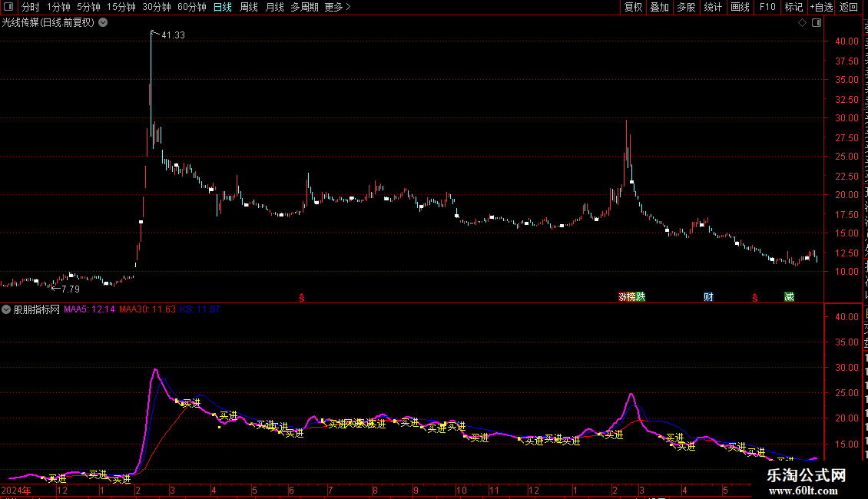This screenshot has width=868, height=499.
Task: Select the 日线 daily period
Action: pyautogui.click(x=223, y=7)
